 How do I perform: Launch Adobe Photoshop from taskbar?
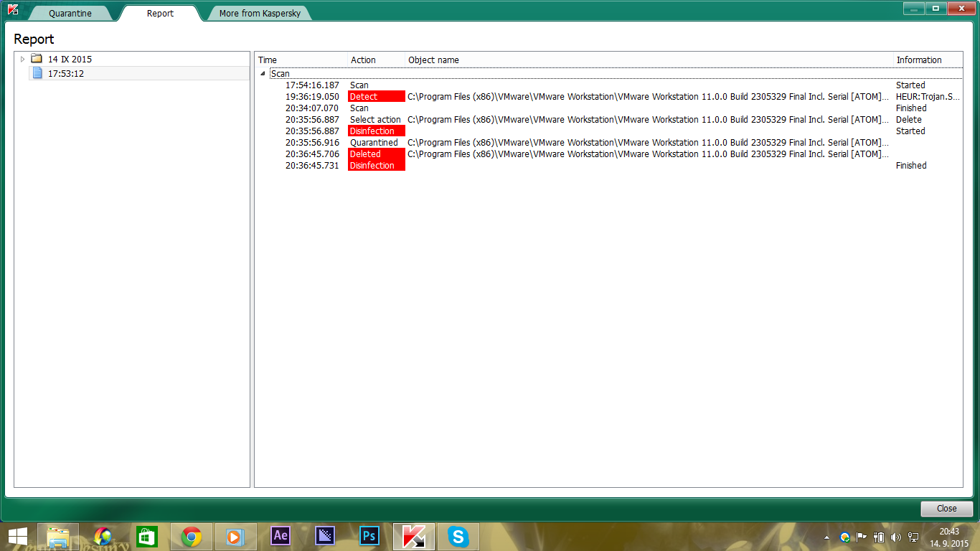(x=369, y=536)
